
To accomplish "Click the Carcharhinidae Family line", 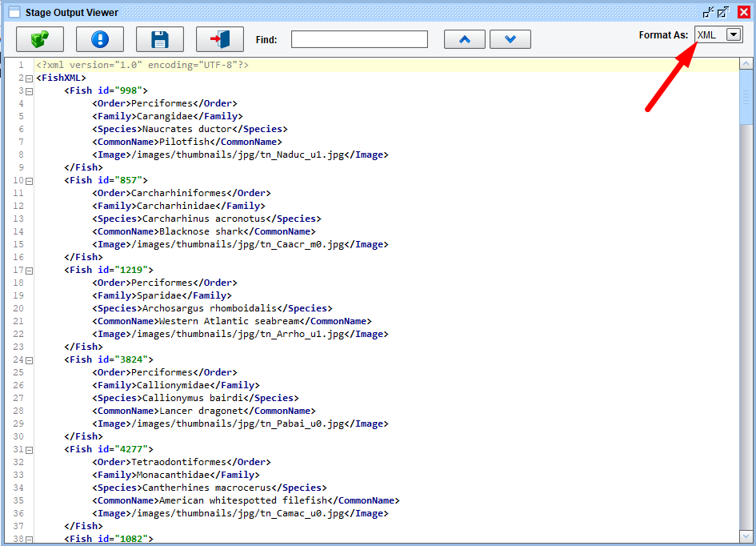I will 178,206.
